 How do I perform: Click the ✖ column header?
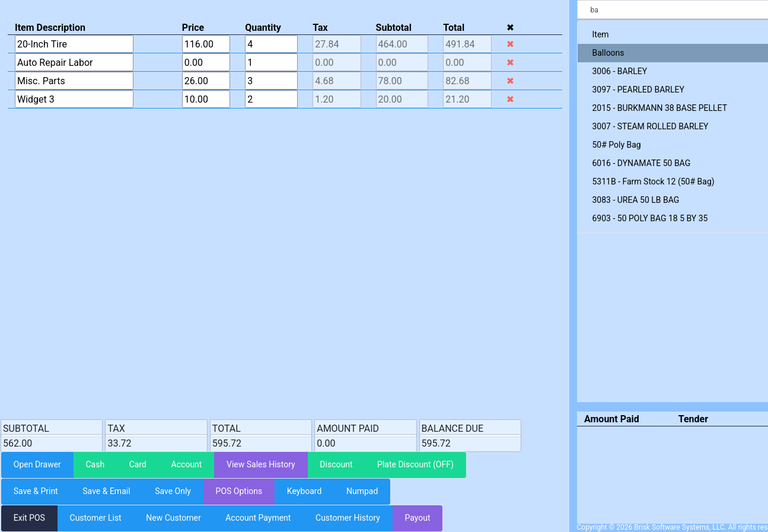[x=510, y=27]
